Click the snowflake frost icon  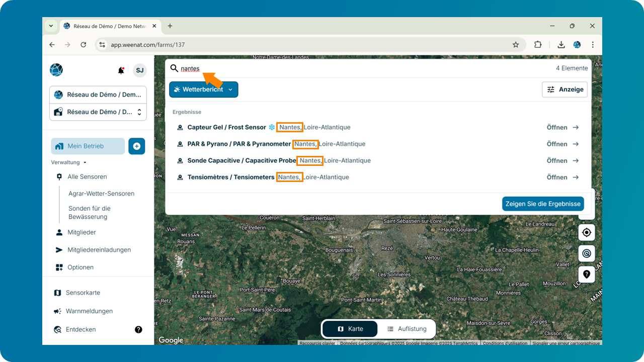[272, 127]
